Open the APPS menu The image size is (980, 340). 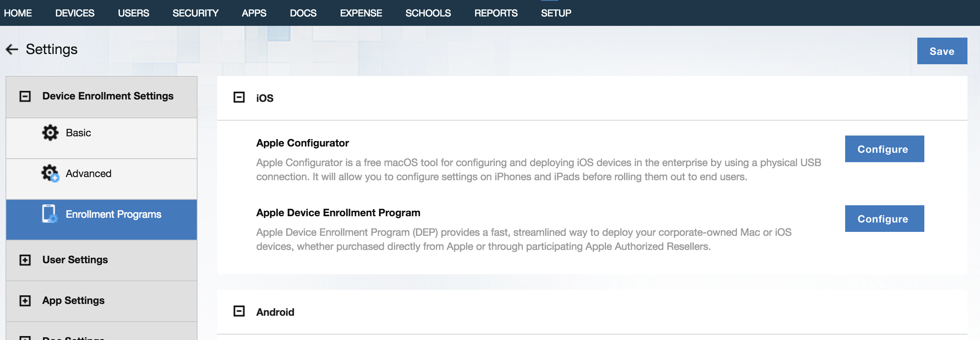pos(254,13)
